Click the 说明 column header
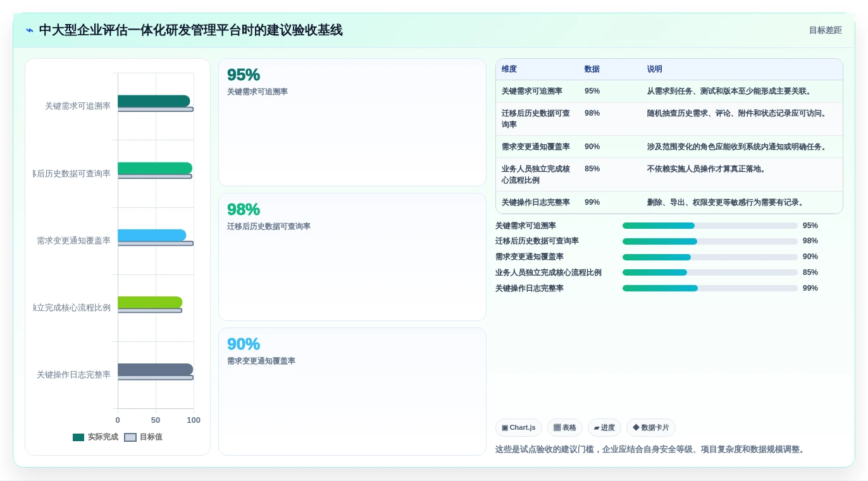868x481 pixels. pyautogui.click(x=654, y=70)
